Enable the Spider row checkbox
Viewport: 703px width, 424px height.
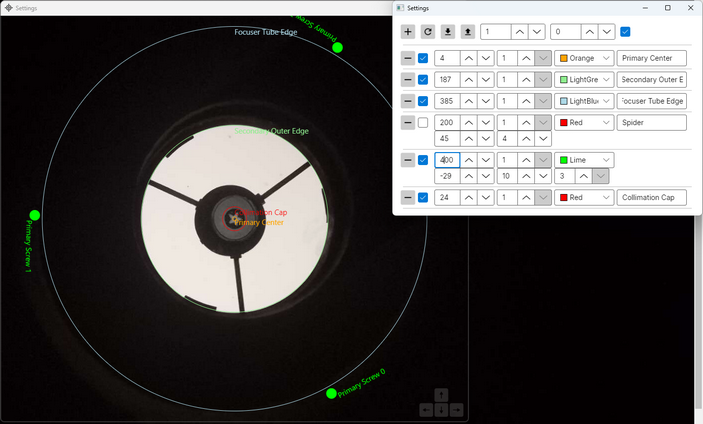(424, 122)
